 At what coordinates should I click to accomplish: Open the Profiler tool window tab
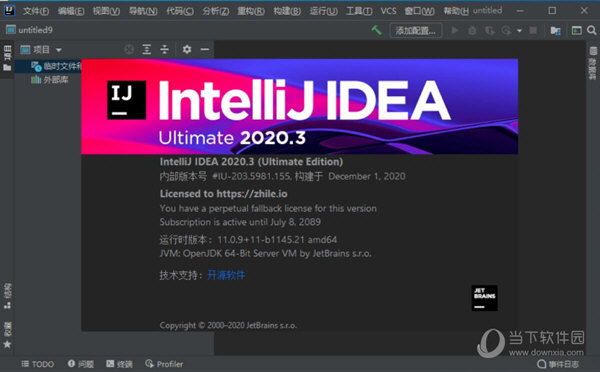click(164, 364)
